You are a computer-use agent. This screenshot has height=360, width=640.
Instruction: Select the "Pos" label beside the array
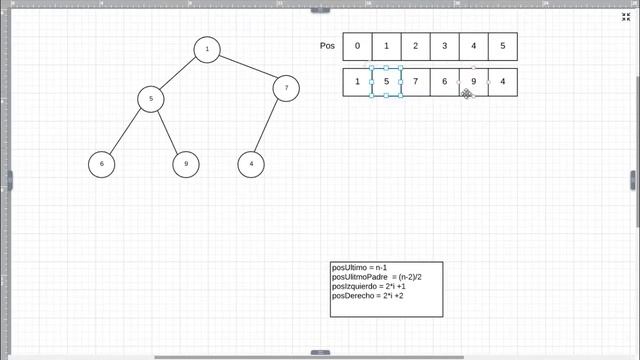point(327,46)
